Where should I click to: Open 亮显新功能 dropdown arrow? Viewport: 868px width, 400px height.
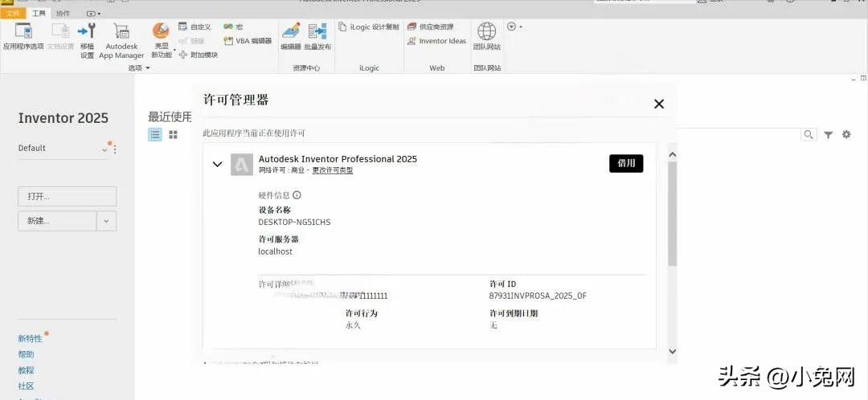pyautogui.click(x=174, y=51)
